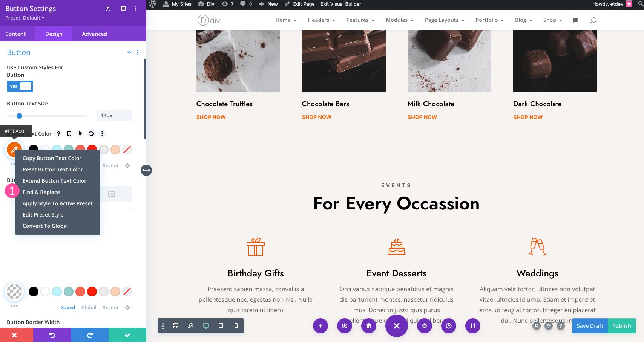
Task: Select the hover state cursor icon
Action: tap(80, 134)
